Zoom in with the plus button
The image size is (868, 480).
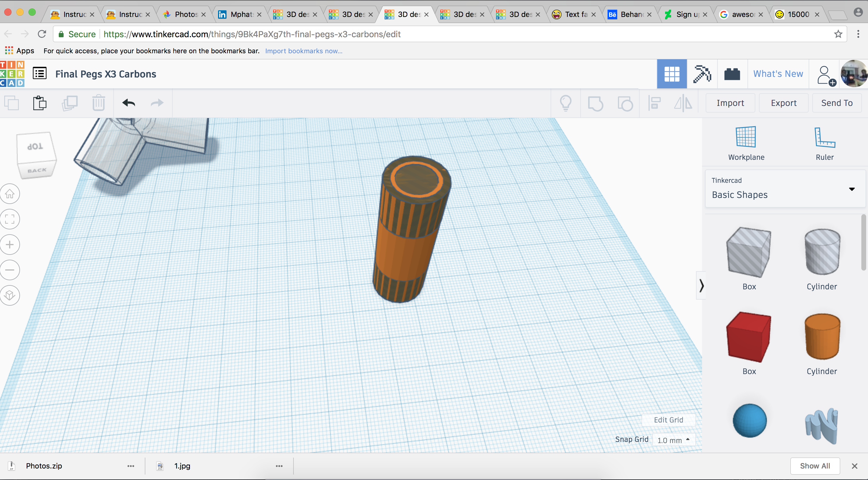click(10, 245)
